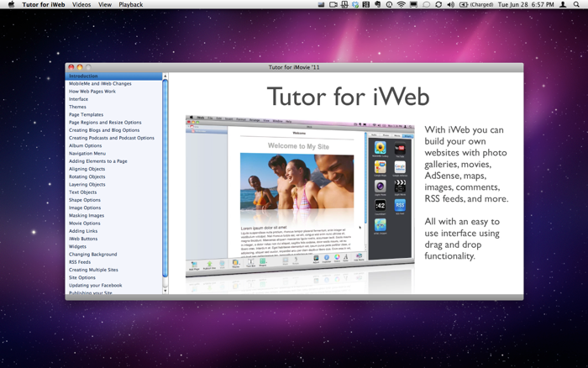This screenshot has height=368, width=588.
Task: Click the battery Charged status icon
Action: pos(476,4)
